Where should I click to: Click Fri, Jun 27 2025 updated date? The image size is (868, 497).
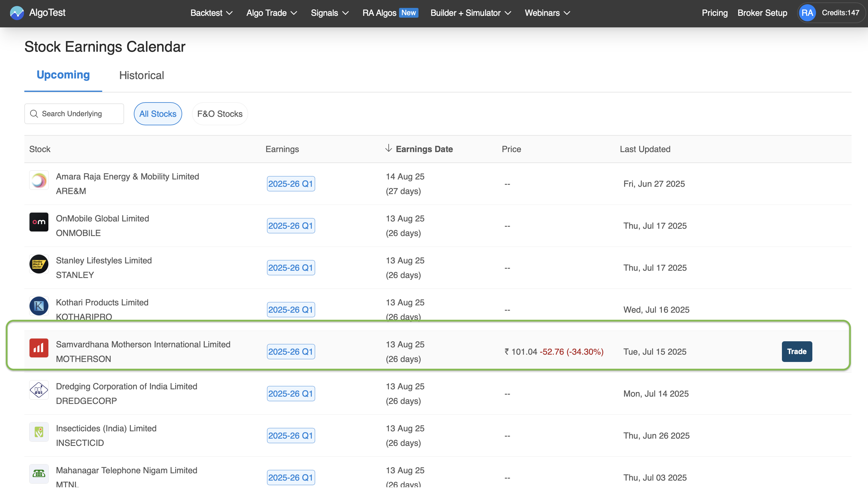coord(654,184)
